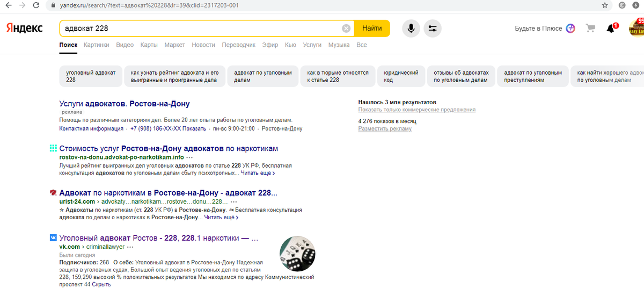Open the Переводчик tab
The width and height of the screenshot is (644, 288).
[x=239, y=45]
